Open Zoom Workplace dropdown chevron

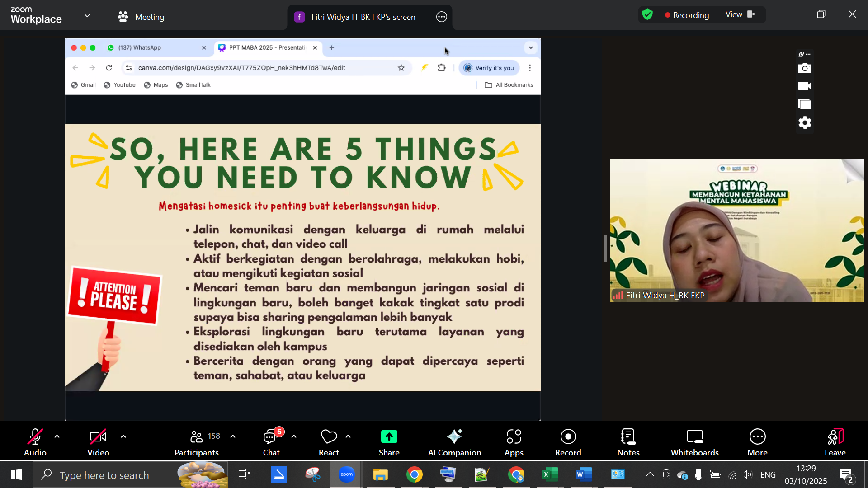coord(87,16)
